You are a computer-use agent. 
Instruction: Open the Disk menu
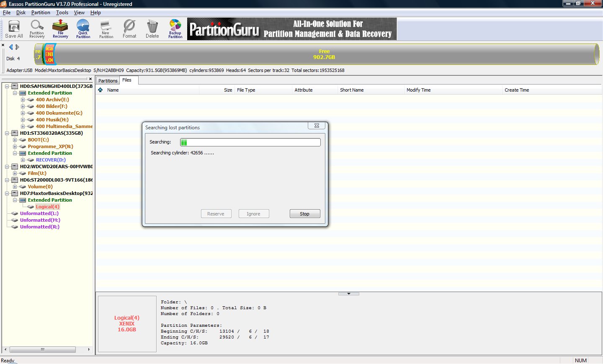(x=21, y=13)
